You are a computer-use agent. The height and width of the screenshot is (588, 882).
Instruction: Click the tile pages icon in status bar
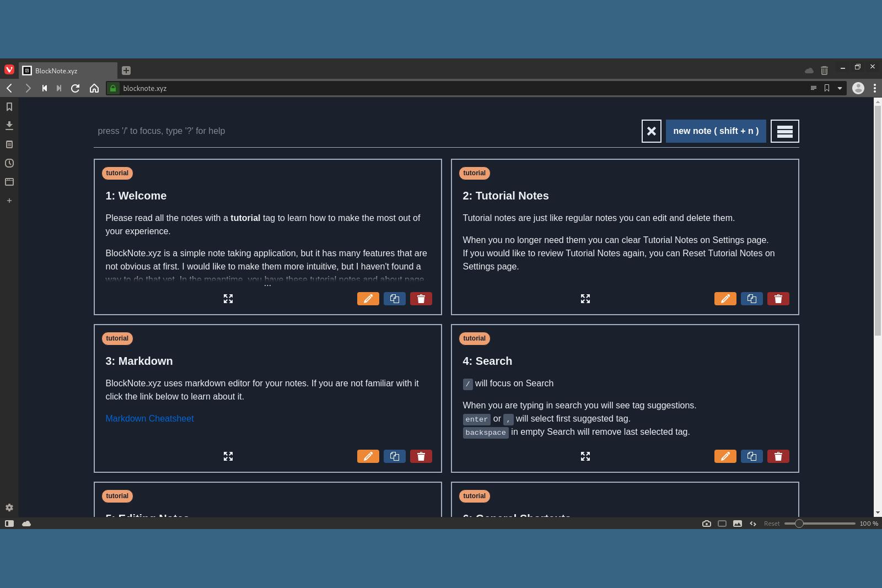[722, 524]
